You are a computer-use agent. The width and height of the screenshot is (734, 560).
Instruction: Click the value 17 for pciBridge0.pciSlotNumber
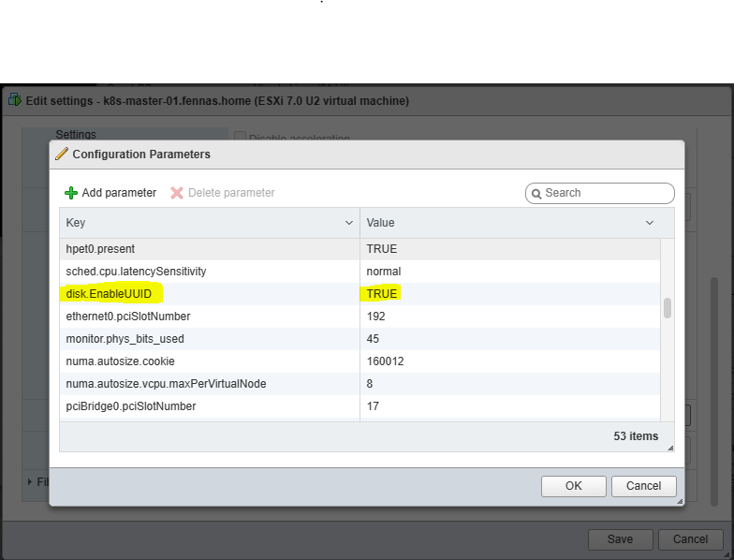point(373,406)
